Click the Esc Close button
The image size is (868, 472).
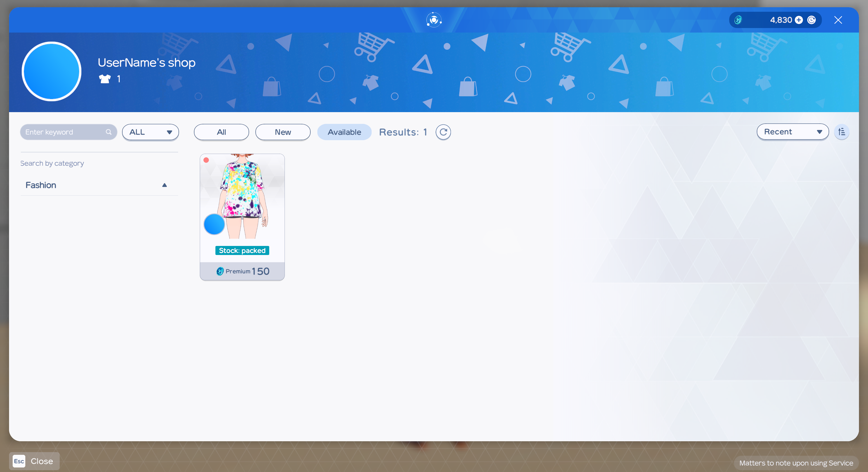[34, 461]
